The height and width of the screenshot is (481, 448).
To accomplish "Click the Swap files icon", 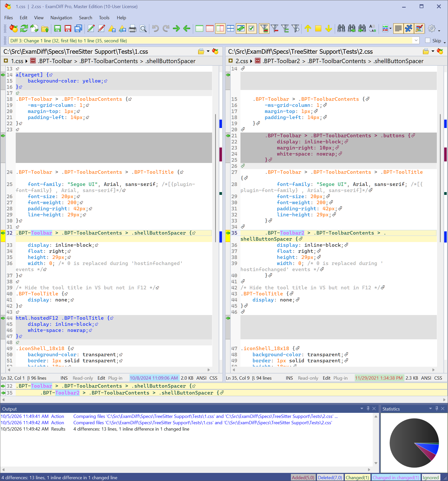I will click(34, 28).
